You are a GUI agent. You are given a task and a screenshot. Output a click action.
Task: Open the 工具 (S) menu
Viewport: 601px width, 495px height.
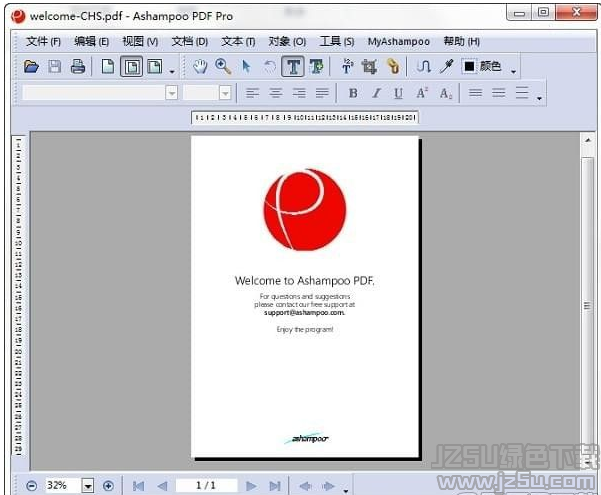tap(337, 41)
